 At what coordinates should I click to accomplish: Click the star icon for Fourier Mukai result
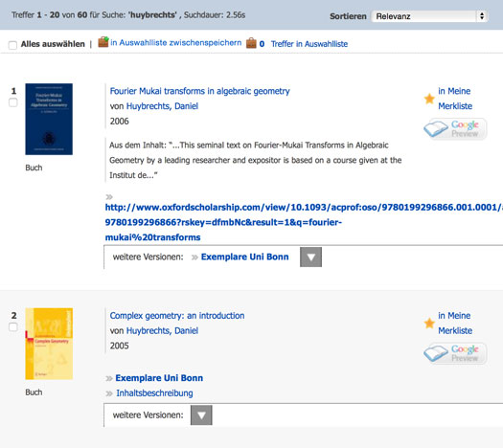[x=429, y=99]
